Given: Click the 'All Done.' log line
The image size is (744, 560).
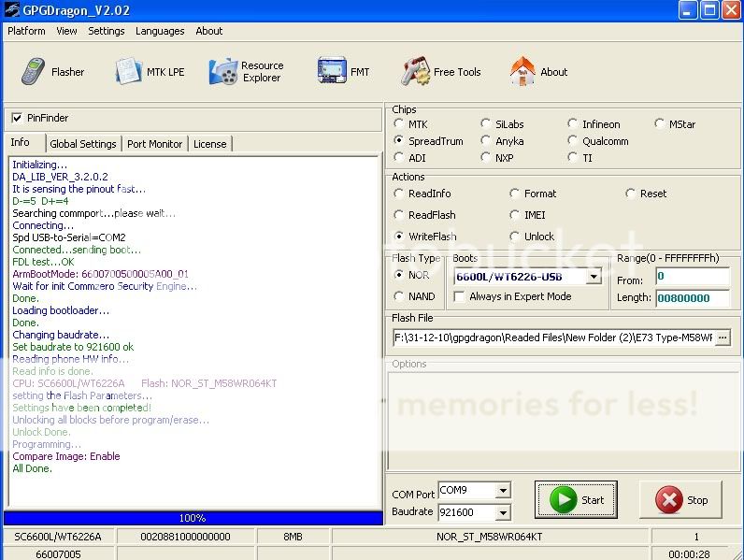Looking at the screenshot, I should tap(33, 468).
